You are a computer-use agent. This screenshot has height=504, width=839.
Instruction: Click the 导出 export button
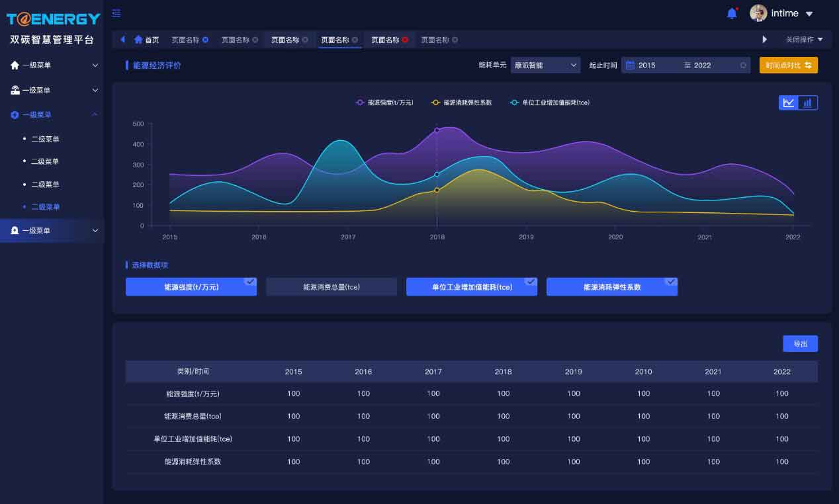(800, 344)
